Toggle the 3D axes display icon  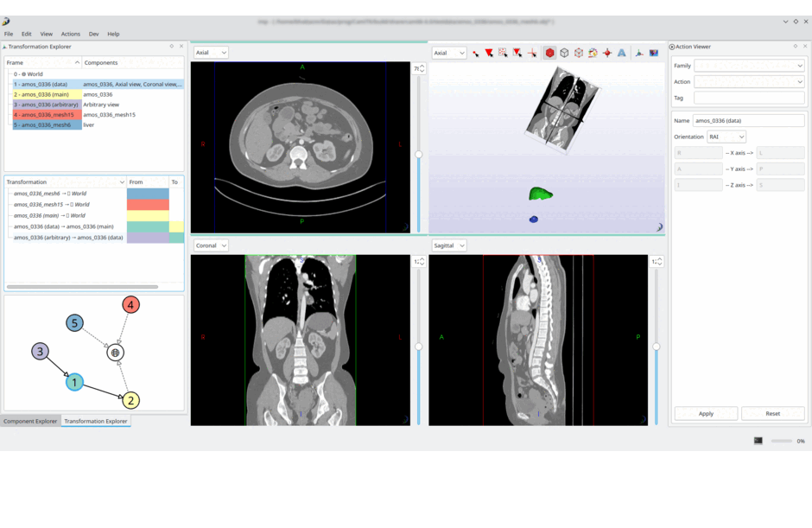[x=639, y=54]
